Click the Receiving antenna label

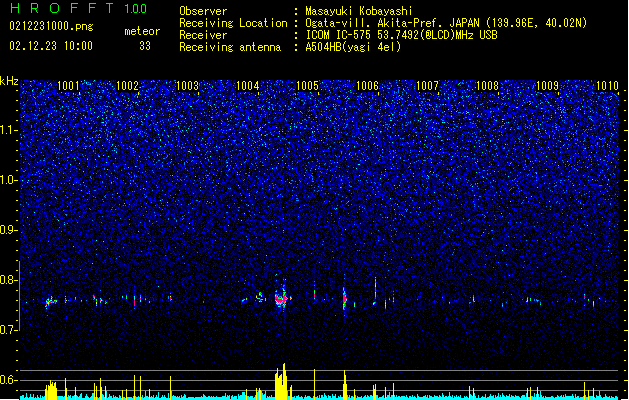point(230,47)
